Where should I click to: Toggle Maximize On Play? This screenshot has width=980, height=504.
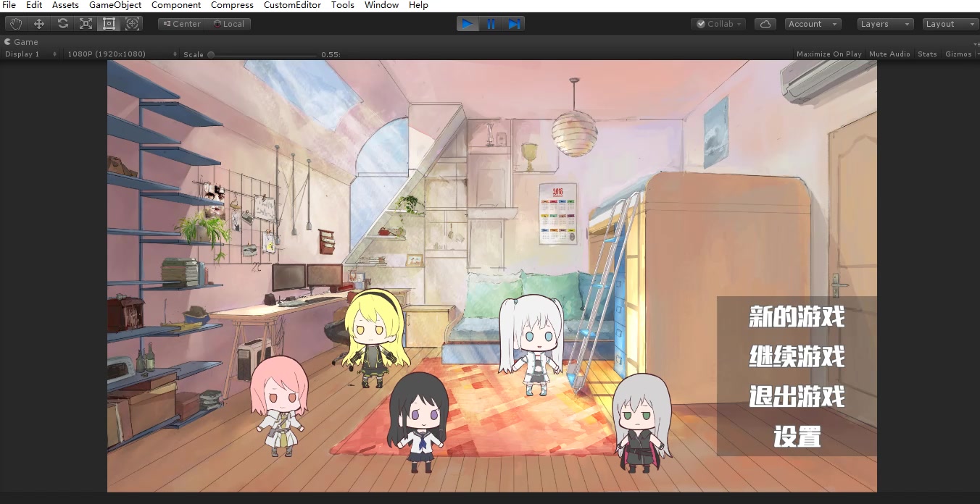[829, 54]
